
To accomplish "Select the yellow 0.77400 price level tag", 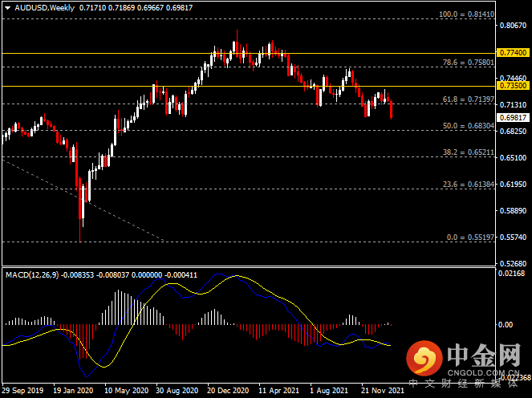I will pyautogui.click(x=513, y=53).
